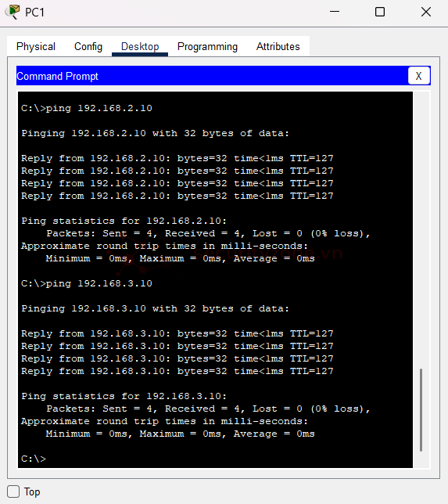
Task: Switch to the Physical tab
Action: coord(36,47)
